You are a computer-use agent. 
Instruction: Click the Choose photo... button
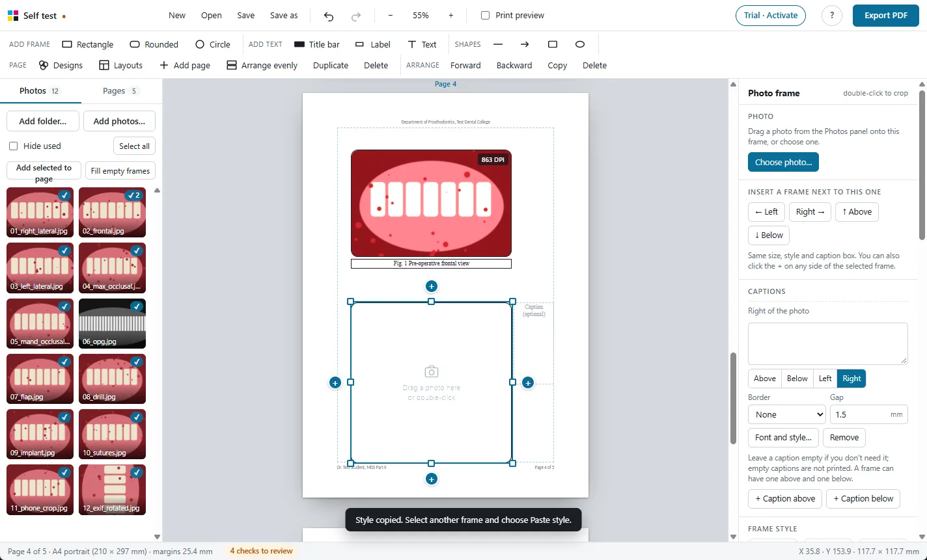coord(783,162)
